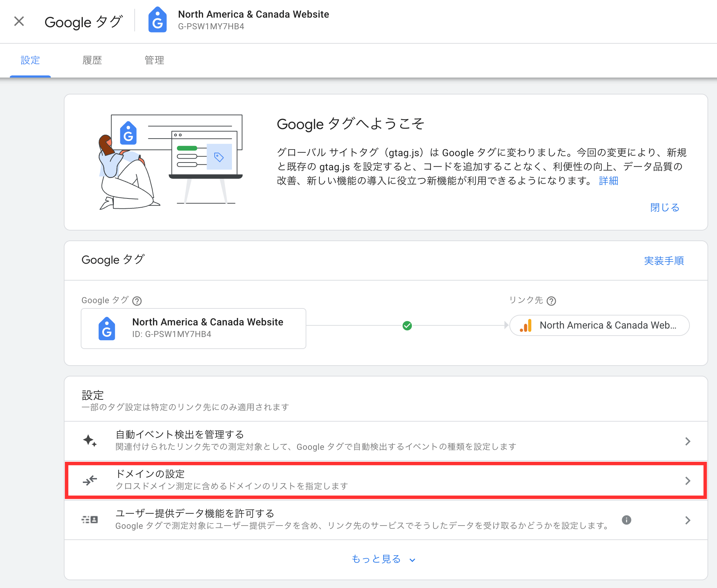This screenshot has width=717, height=588.
Task: Click help icon next to Google タグ label
Action: pyautogui.click(x=137, y=301)
